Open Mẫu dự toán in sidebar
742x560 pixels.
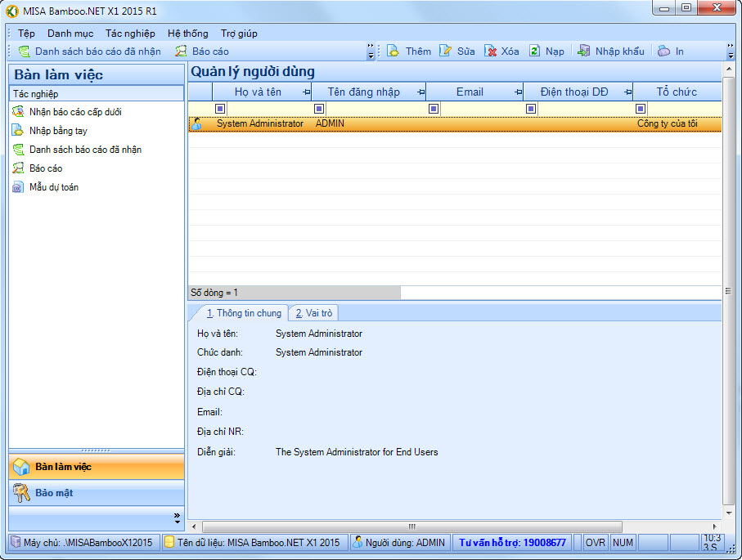pos(54,187)
